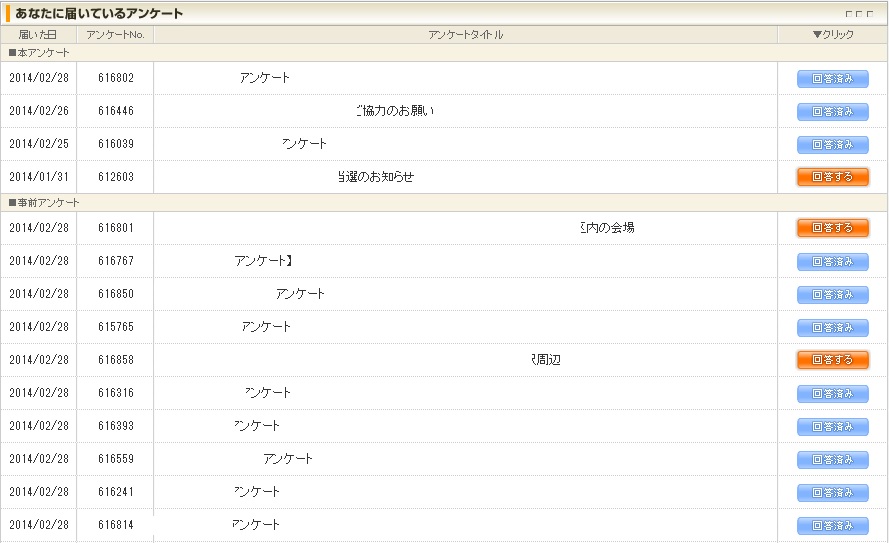
Task: Open the アンケート title in row 616559
Action: 288,459
